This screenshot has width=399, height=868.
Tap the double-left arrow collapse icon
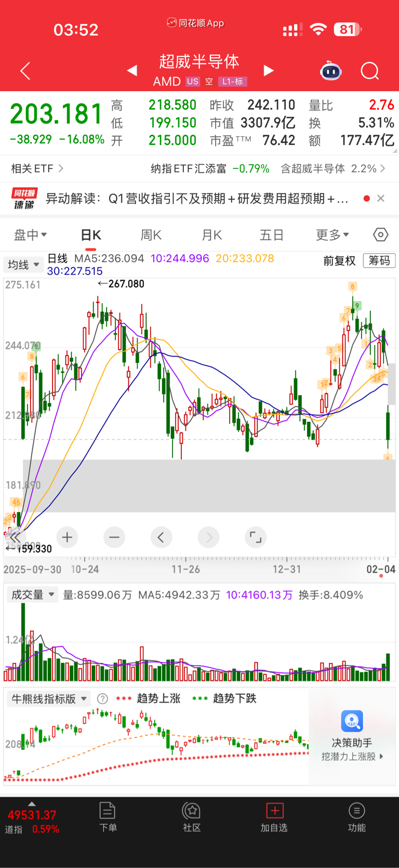(x=15, y=537)
